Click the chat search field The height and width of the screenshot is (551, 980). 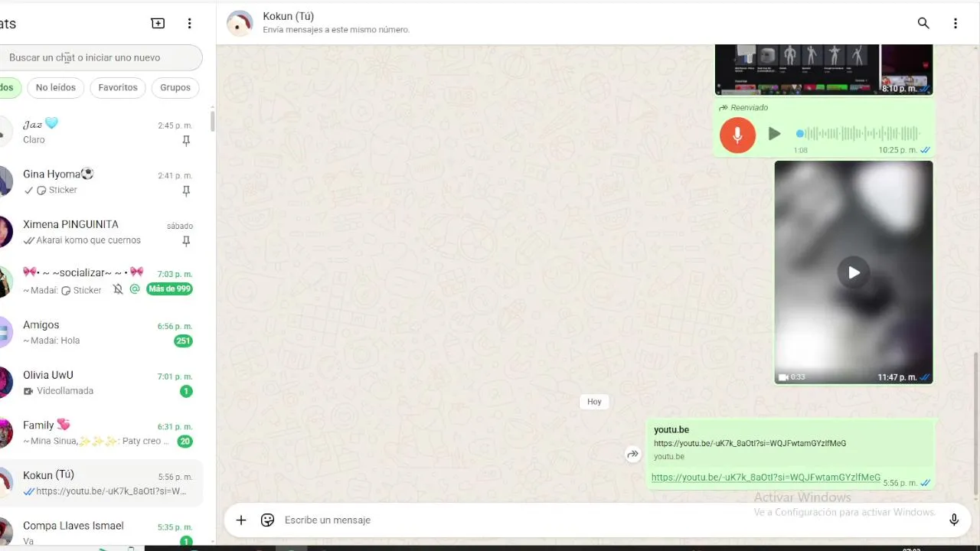tap(101, 57)
